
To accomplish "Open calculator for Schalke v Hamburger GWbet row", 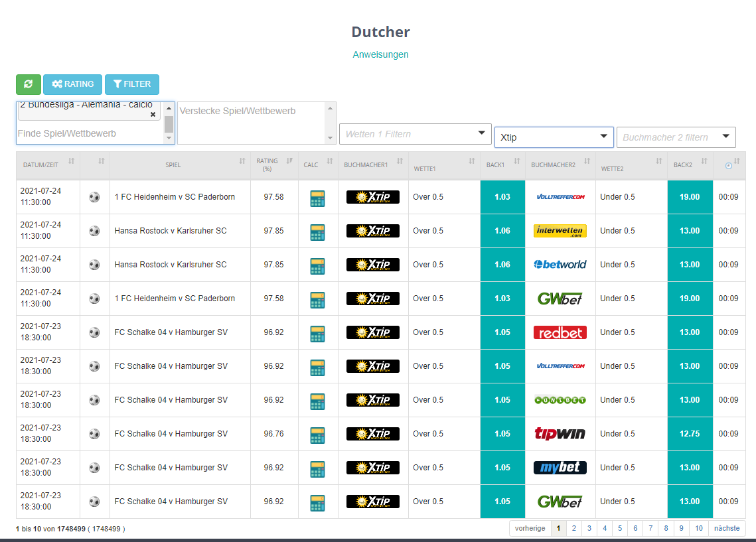I will pos(317,502).
